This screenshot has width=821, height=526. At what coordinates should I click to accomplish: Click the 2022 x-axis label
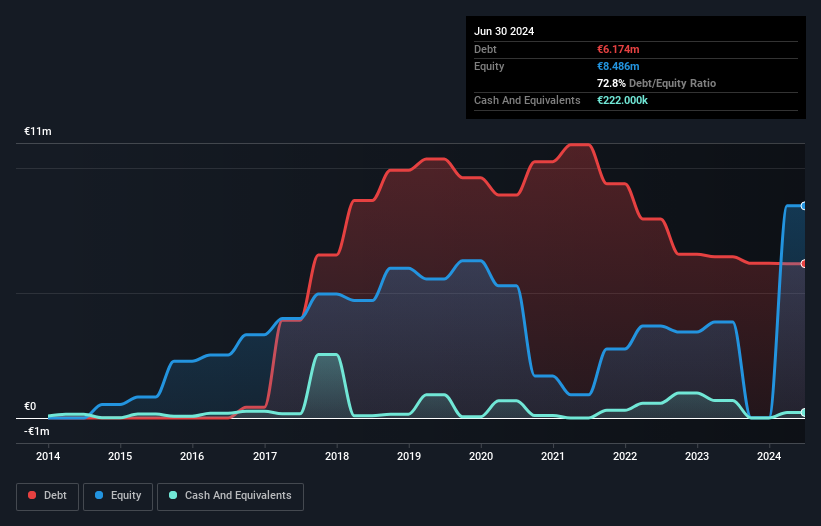pyautogui.click(x=625, y=456)
